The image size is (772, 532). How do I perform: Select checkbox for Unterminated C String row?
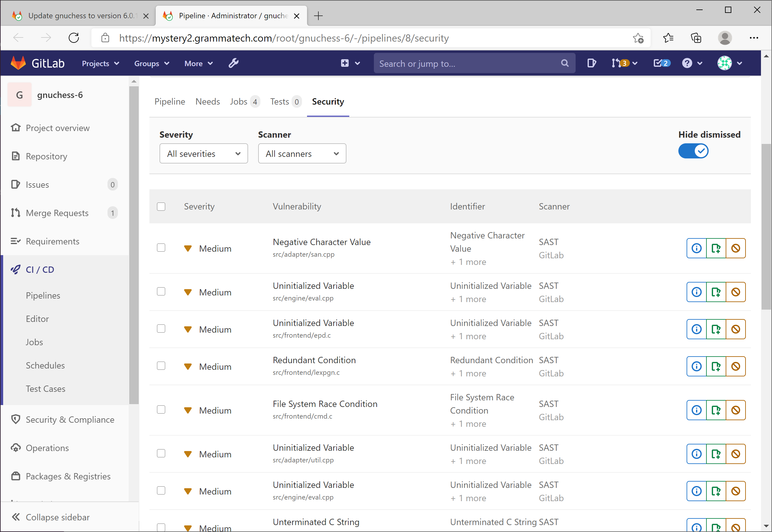pos(161,527)
